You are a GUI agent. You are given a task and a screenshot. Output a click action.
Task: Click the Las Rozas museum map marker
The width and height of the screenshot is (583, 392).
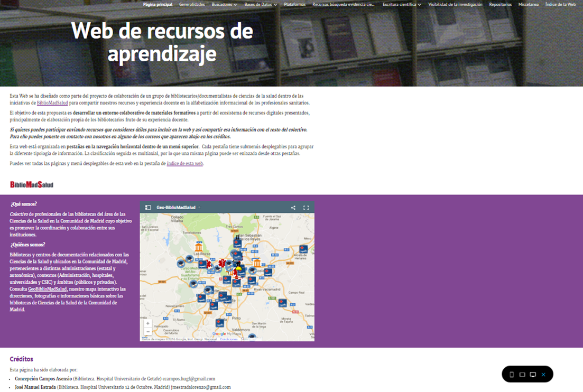click(199, 247)
